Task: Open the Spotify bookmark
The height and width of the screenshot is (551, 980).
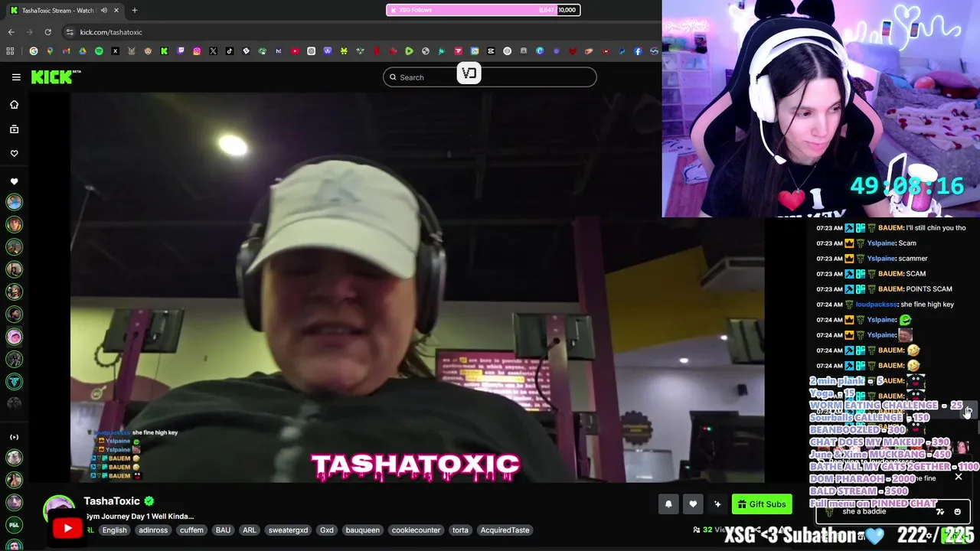Action: tap(99, 51)
